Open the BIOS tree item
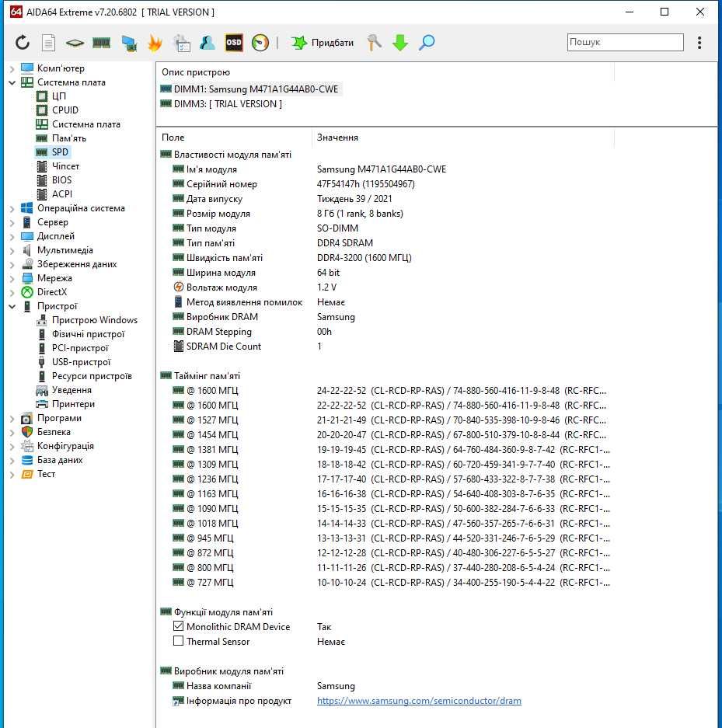The image size is (722, 728). coord(61,179)
